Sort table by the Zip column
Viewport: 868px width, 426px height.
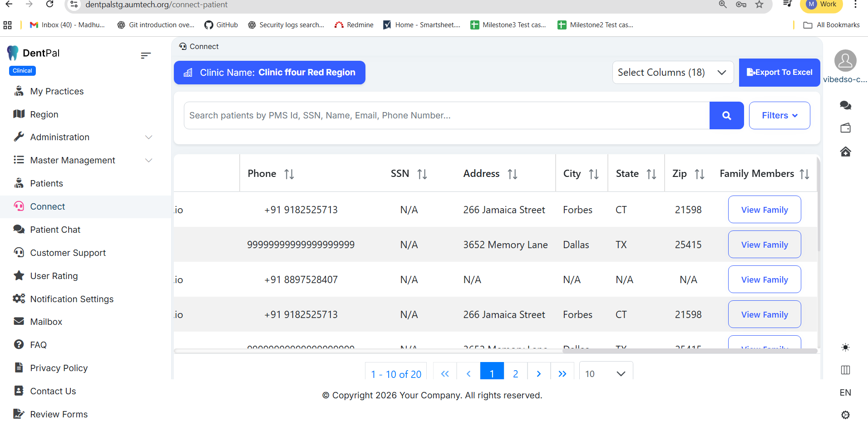(x=700, y=174)
